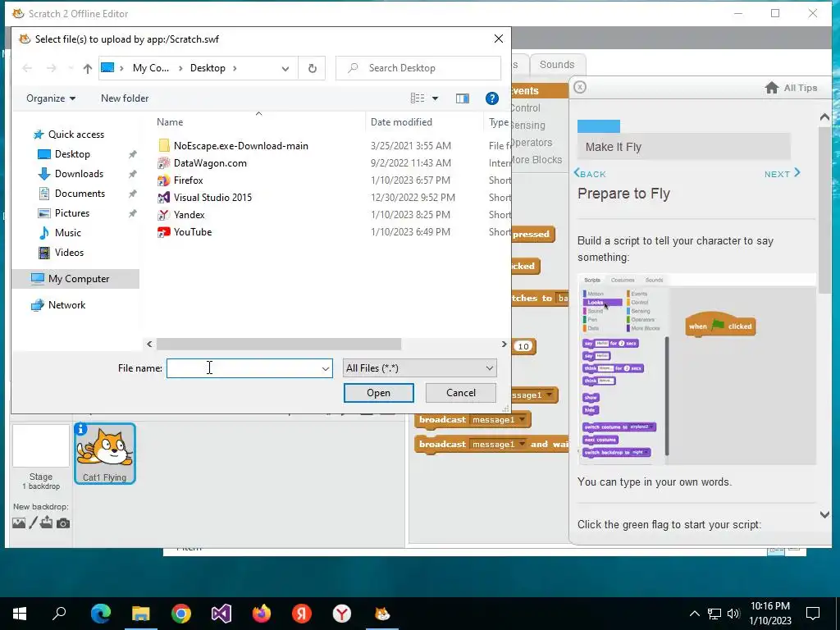Open File Explorer from taskbar

coord(141,614)
